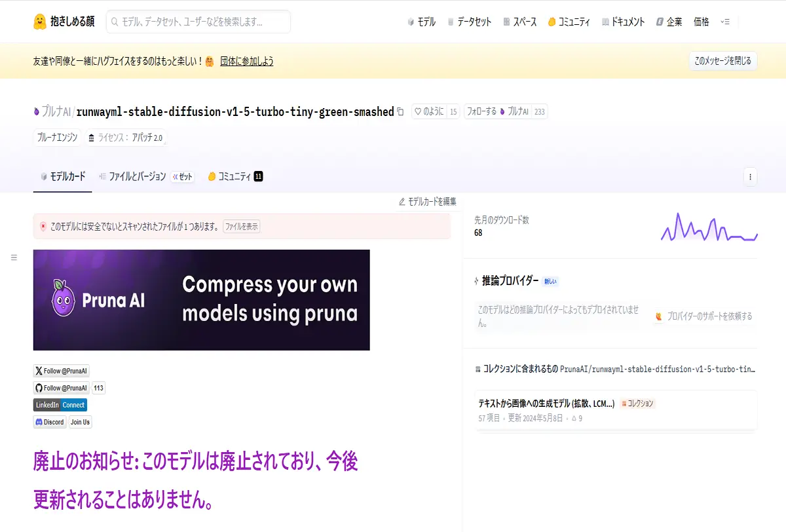Open the スペース nav item
The height and width of the screenshot is (532, 786).
[520, 22]
